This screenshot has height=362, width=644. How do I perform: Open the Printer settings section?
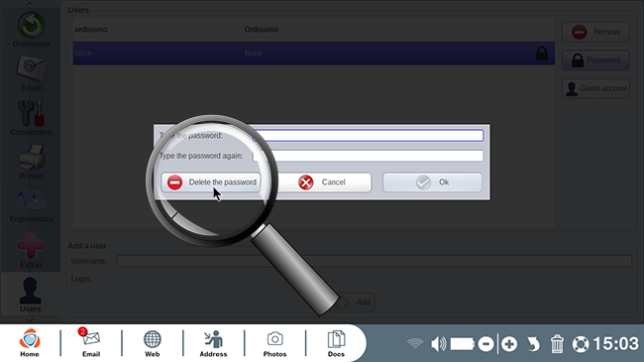tap(31, 162)
